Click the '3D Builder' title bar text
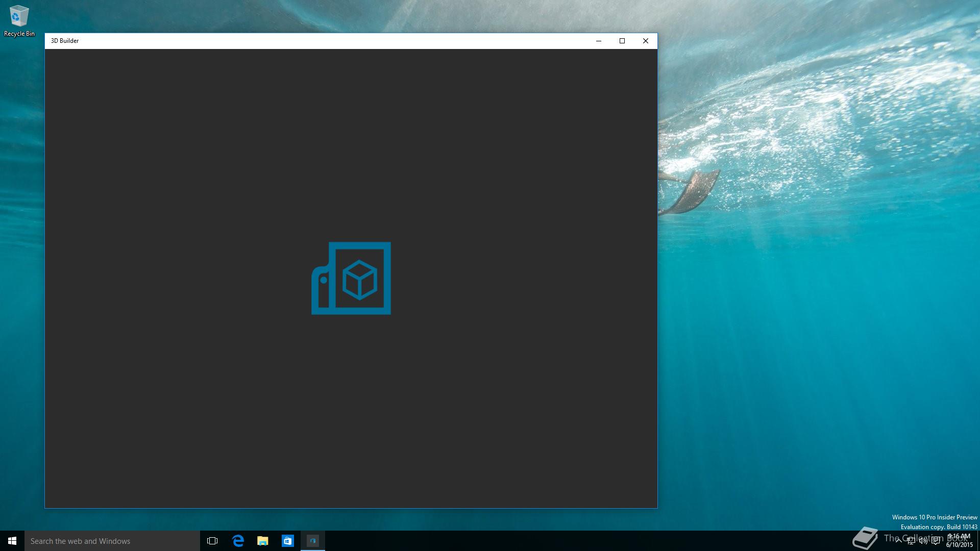The height and width of the screenshot is (551, 980). [x=65, y=41]
